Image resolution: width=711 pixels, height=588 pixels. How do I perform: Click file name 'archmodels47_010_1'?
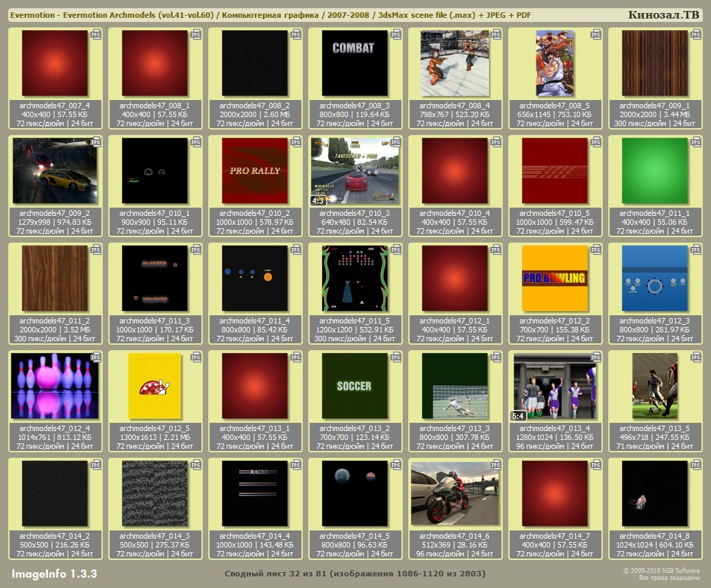pyautogui.click(x=155, y=213)
